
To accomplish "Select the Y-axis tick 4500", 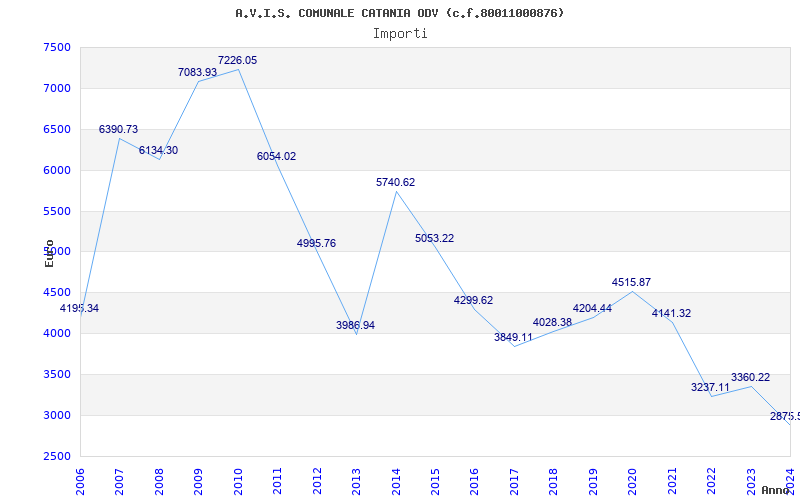I will click(x=57, y=292).
